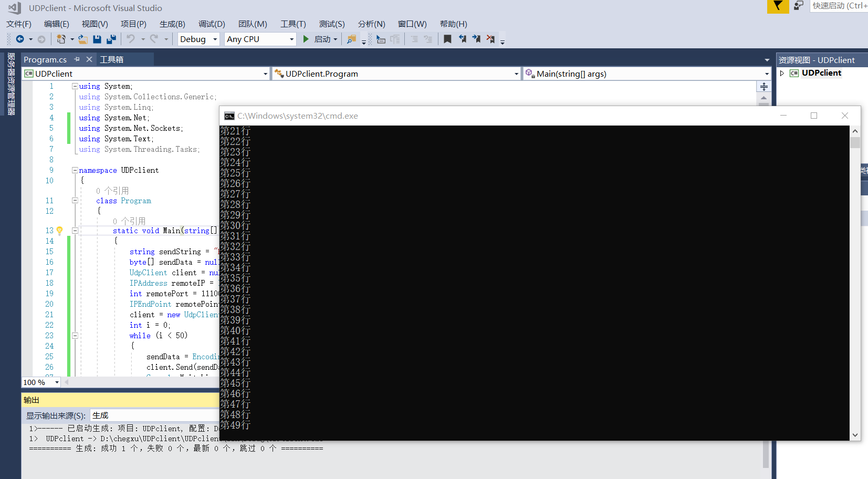
Task: Click the green Start debugging play icon
Action: point(306,39)
